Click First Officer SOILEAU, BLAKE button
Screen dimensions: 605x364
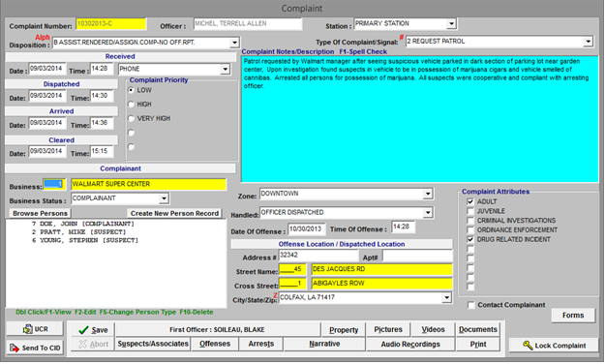[218, 330]
